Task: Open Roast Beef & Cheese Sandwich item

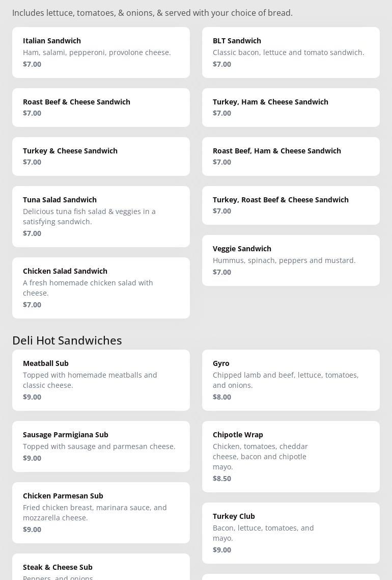Action: click(x=101, y=108)
